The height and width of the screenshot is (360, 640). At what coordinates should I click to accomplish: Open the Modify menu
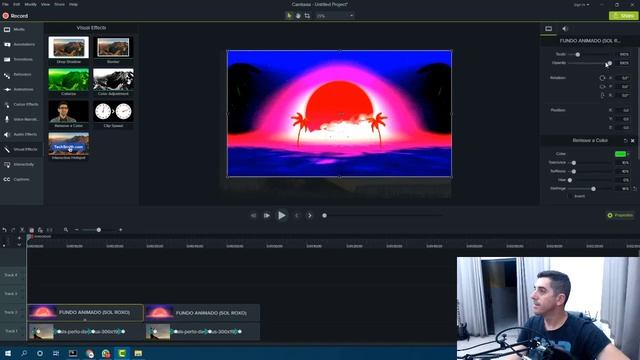(31, 4)
